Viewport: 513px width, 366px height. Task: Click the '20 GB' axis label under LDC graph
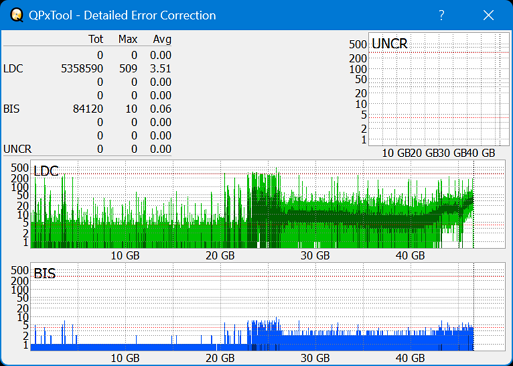click(220, 256)
